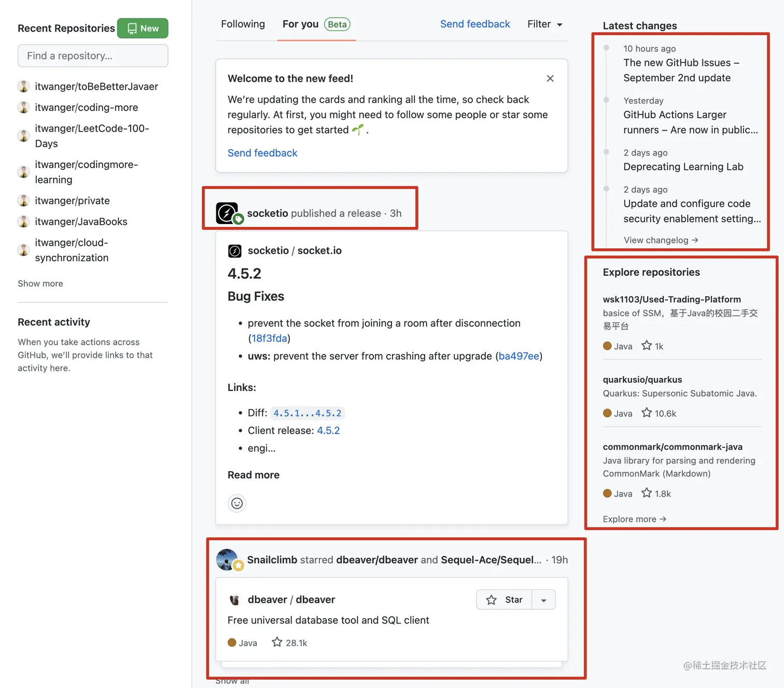Click the New repository button

coord(143,28)
